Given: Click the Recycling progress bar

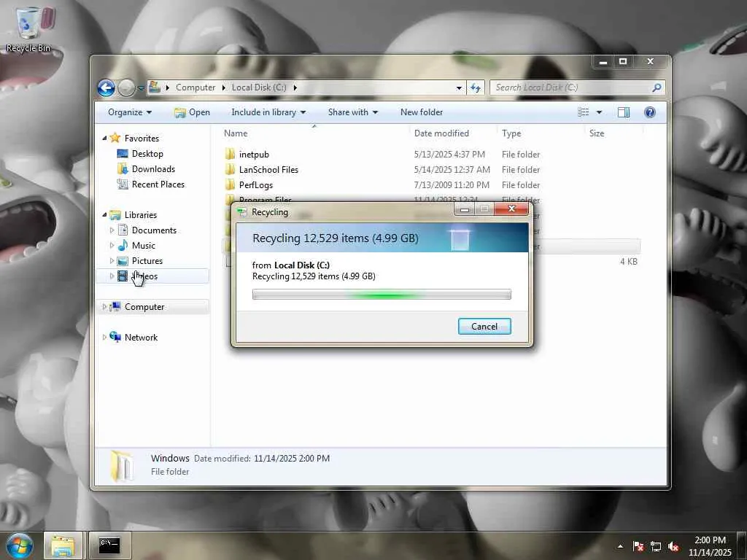Looking at the screenshot, I should [x=382, y=295].
